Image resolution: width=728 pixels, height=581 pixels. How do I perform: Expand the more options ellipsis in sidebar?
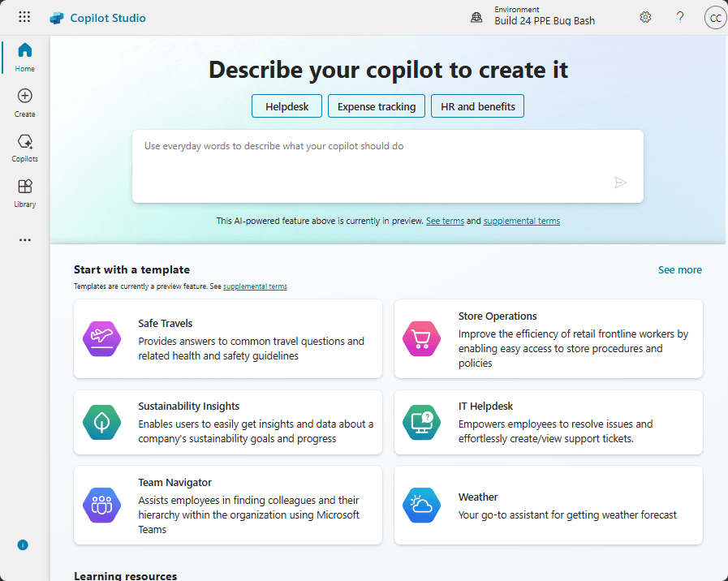pyautogui.click(x=25, y=240)
